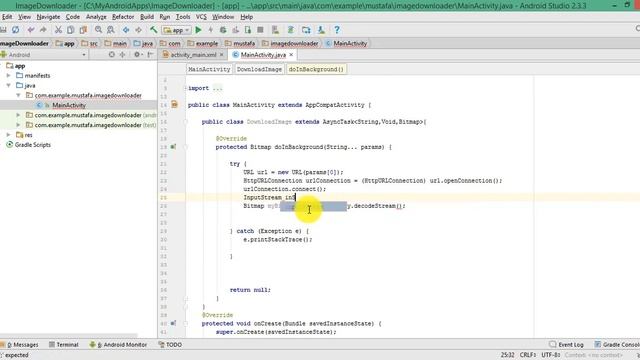The image size is (640, 360).
Task: Open the app run configuration dropdown
Action: point(176,30)
